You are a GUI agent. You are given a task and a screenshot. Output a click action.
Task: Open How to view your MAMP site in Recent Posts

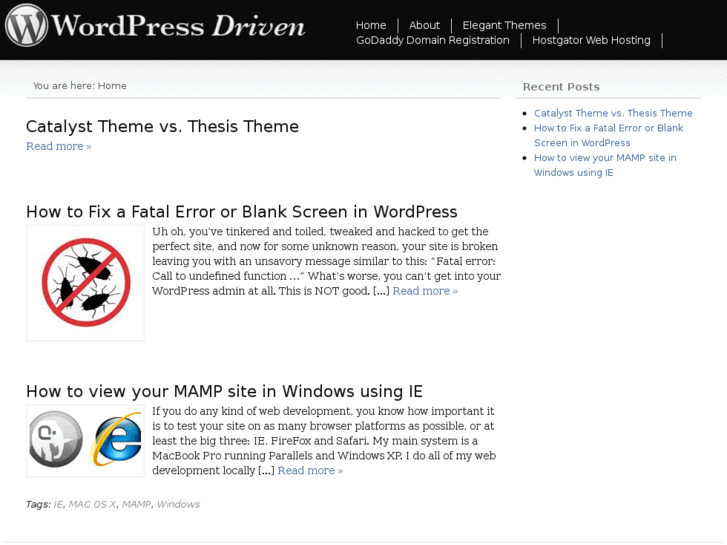point(605,165)
